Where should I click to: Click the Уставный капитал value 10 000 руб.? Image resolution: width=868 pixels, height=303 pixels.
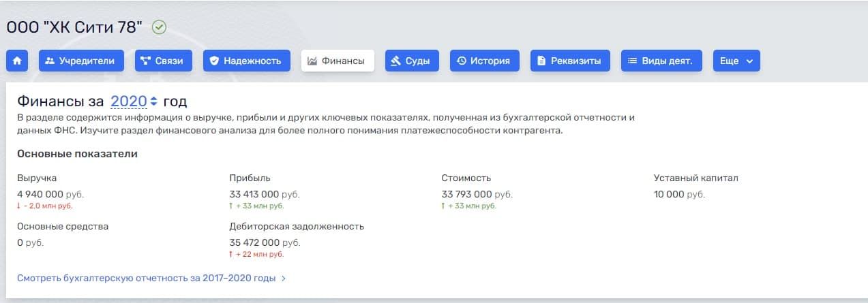pyautogui.click(x=679, y=194)
